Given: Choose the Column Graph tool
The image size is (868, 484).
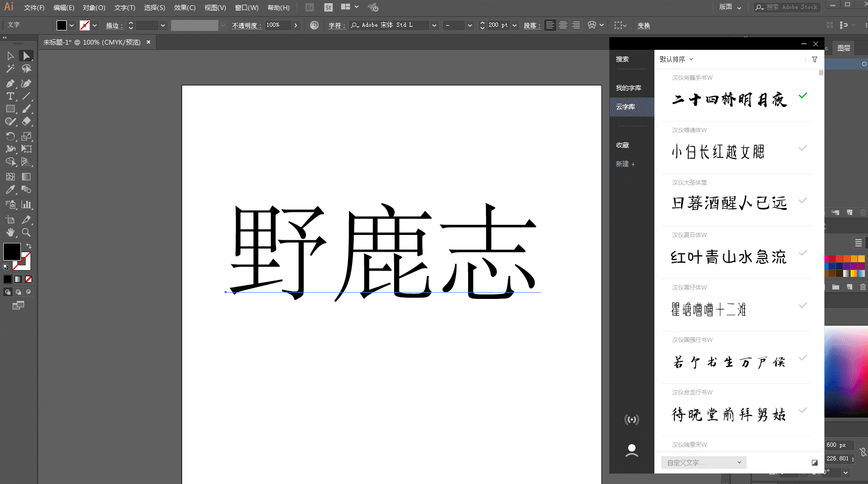Looking at the screenshot, I should (x=26, y=205).
